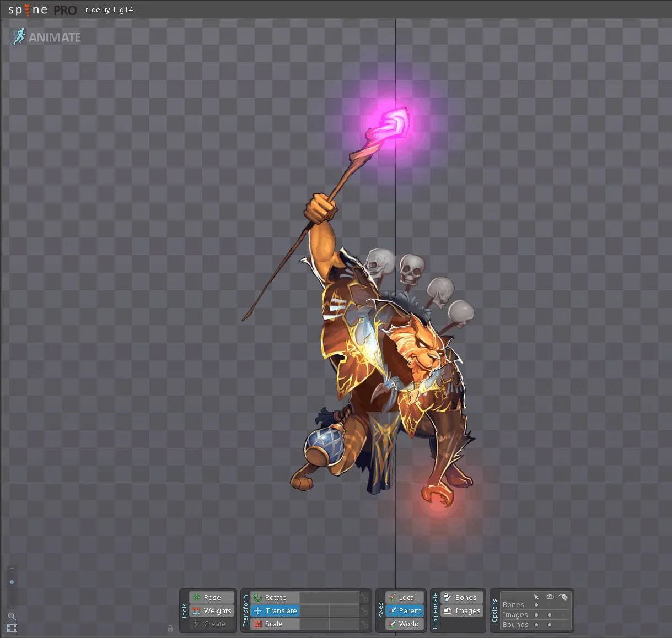The width and height of the screenshot is (672, 638).
Task: Click the r_deluyi1_g14 project name
Action: coord(109,10)
